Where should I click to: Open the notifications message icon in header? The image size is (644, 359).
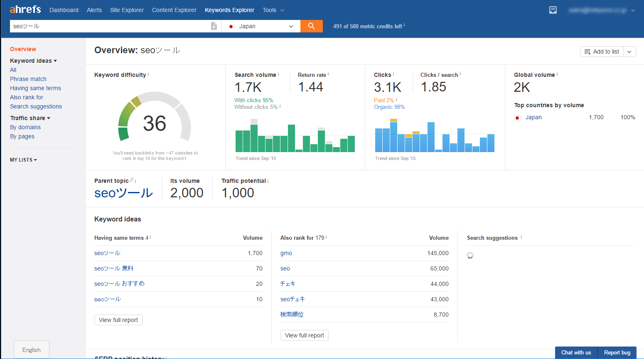(553, 10)
